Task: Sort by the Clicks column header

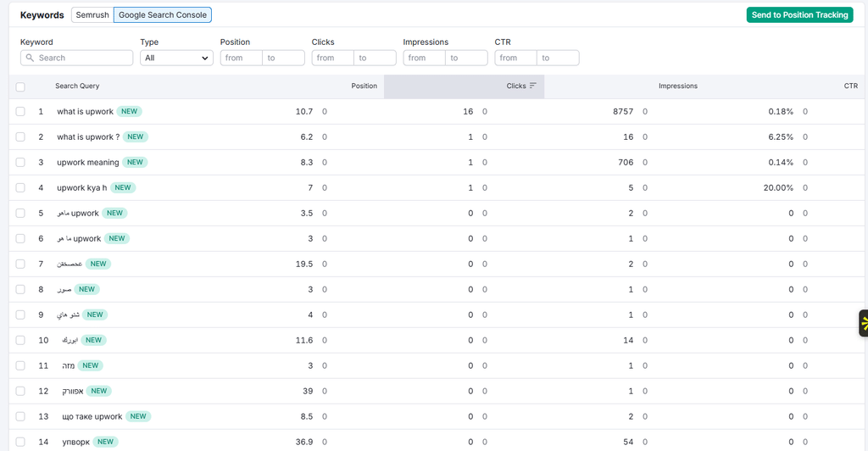Action: click(x=516, y=86)
